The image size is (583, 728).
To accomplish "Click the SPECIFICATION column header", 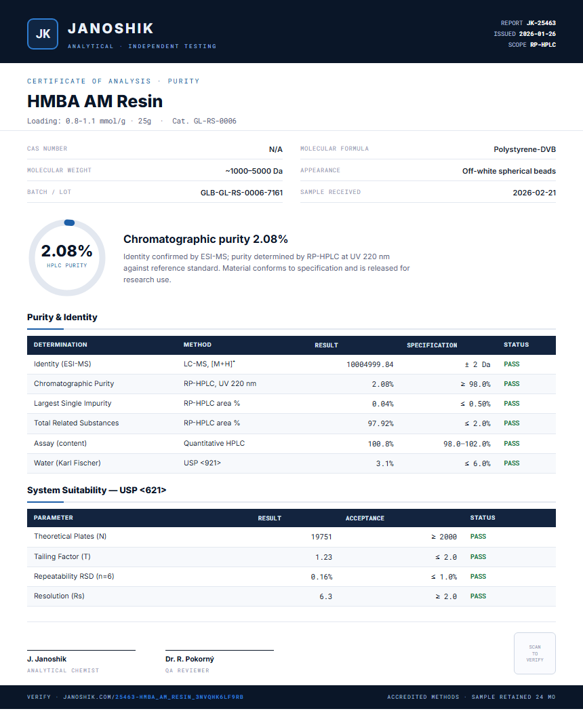I will coord(432,345).
